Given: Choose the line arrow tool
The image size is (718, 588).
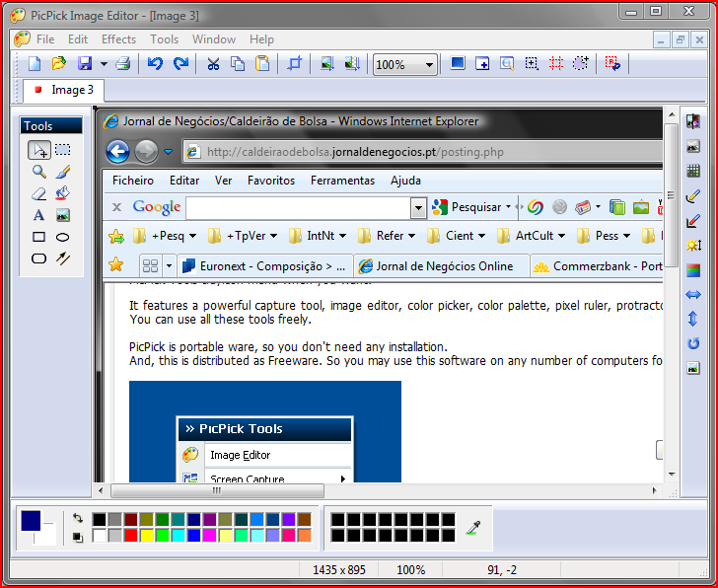Looking at the screenshot, I should tap(63, 258).
